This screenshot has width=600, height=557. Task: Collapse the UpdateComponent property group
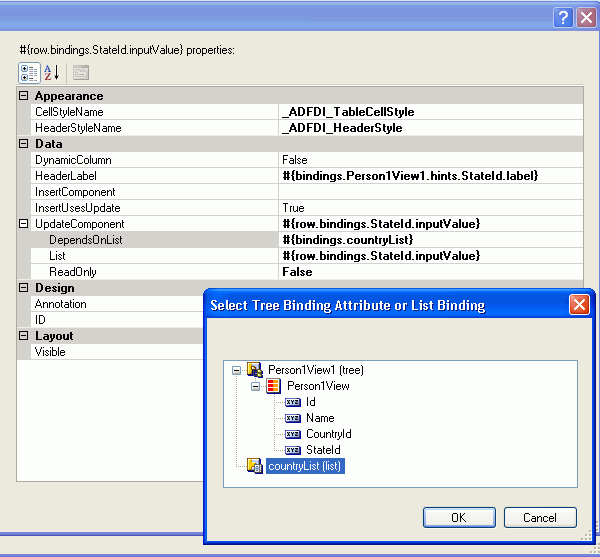coord(24,224)
